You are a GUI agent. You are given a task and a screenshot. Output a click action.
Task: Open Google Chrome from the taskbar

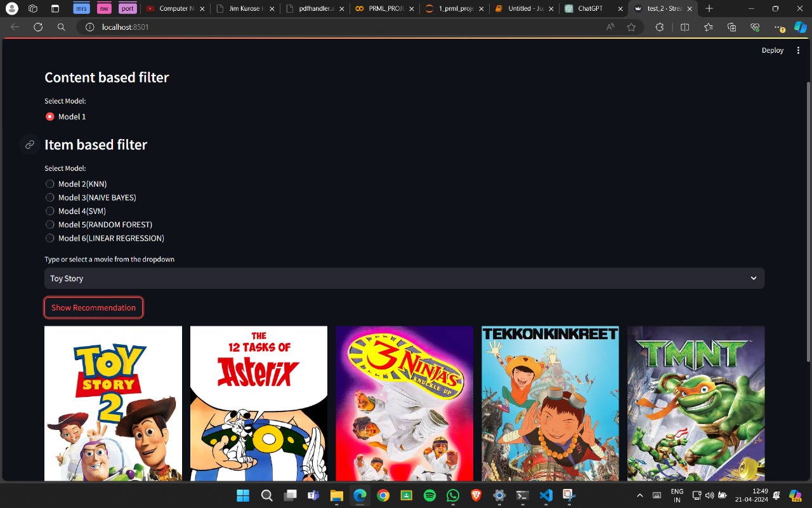pos(383,495)
